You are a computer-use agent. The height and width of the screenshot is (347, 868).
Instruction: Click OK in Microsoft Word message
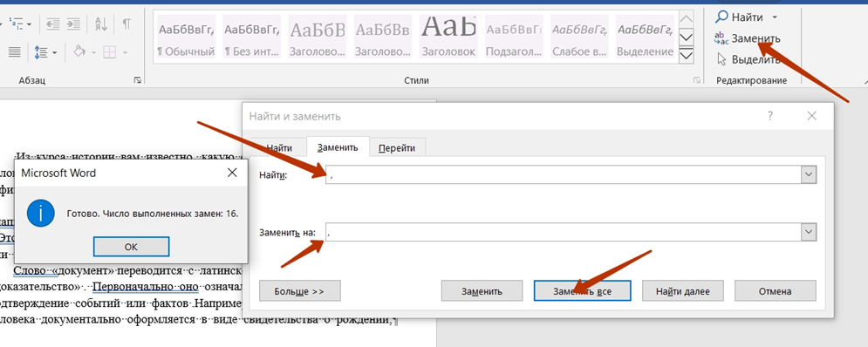[131, 247]
